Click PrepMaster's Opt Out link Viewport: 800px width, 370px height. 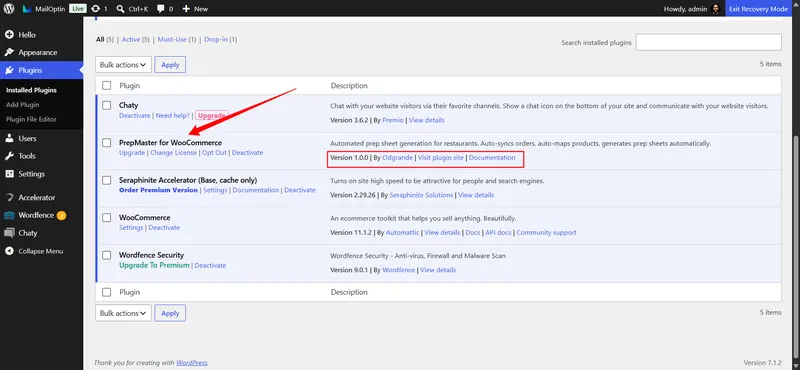pyautogui.click(x=214, y=153)
